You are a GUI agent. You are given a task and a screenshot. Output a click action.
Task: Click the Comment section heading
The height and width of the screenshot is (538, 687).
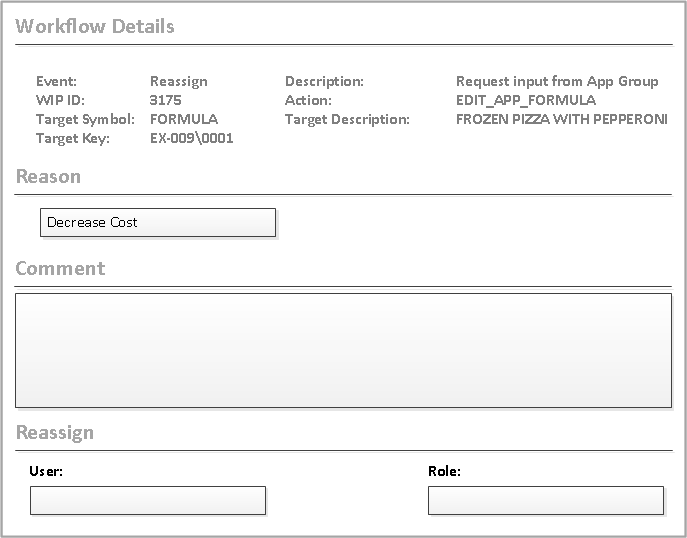tap(60, 269)
